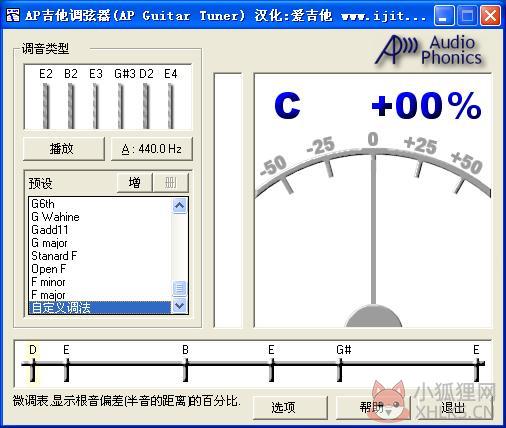Select the G Wahine preset
The width and height of the screenshot is (506, 428).
(100, 217)
